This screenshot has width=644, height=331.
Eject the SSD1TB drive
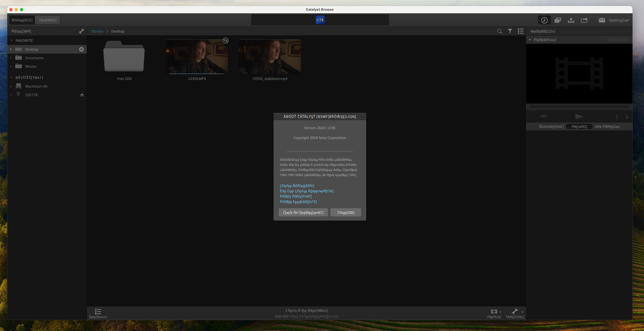[82, 95]
